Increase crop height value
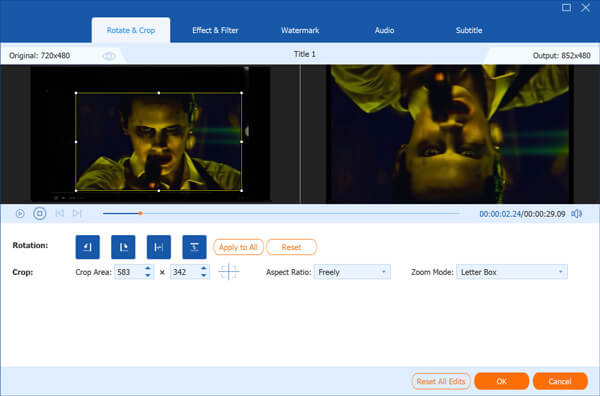This screenshot has height=396, width=600. (x=204, y=269)
